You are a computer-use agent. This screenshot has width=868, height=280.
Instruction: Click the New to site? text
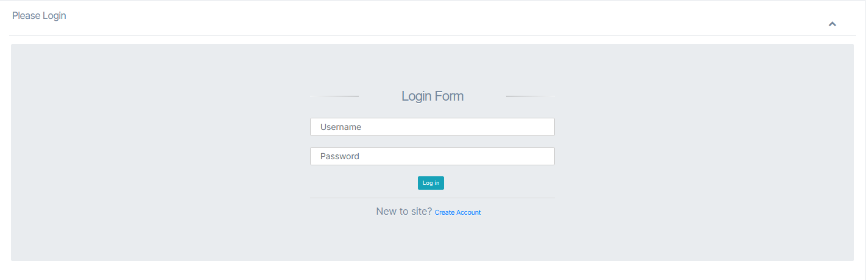tap(404, 212)
